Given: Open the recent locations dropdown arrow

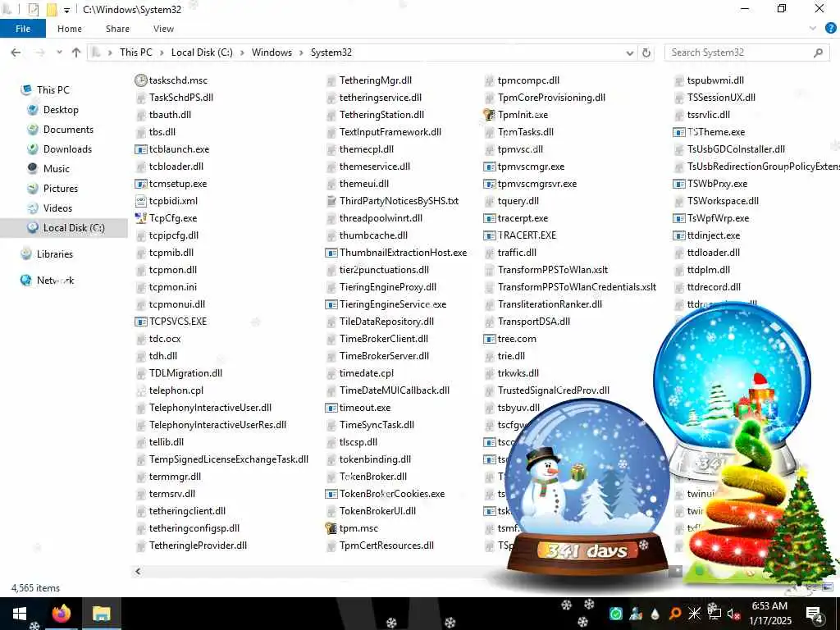Looking at the screenshot, I should (59, 52).
